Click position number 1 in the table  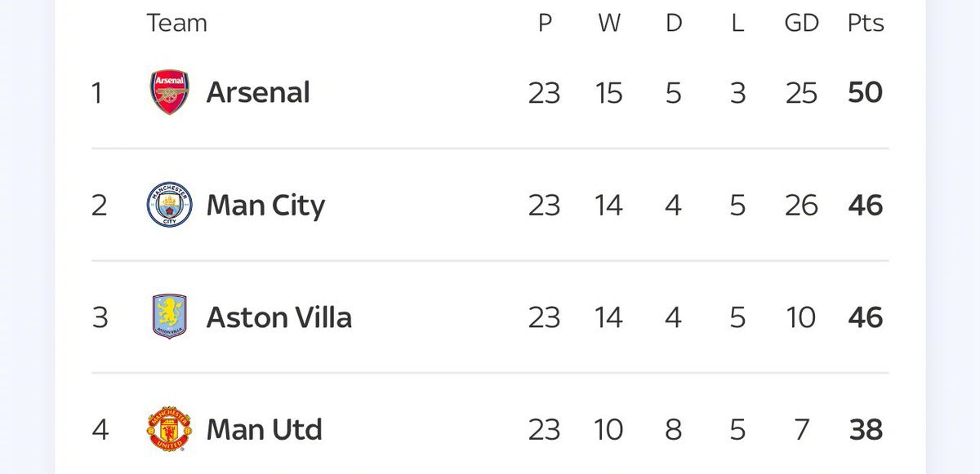(x=97, y=92)
